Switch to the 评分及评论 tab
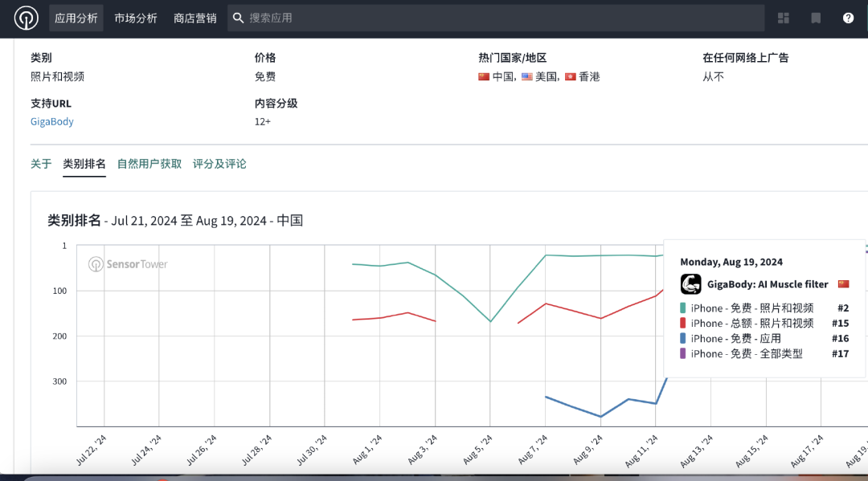The height and width of the screenshot is (481, 868). tap(219, 164)
